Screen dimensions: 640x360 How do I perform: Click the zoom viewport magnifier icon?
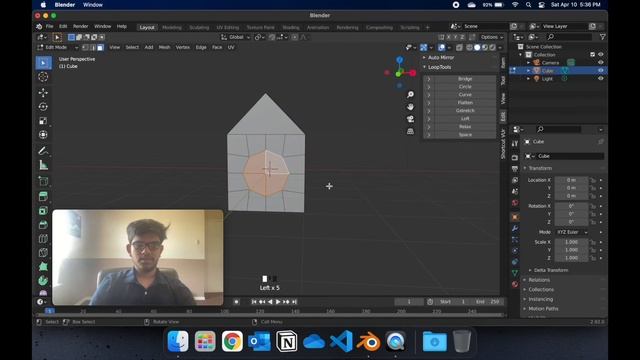click(410, 95)
